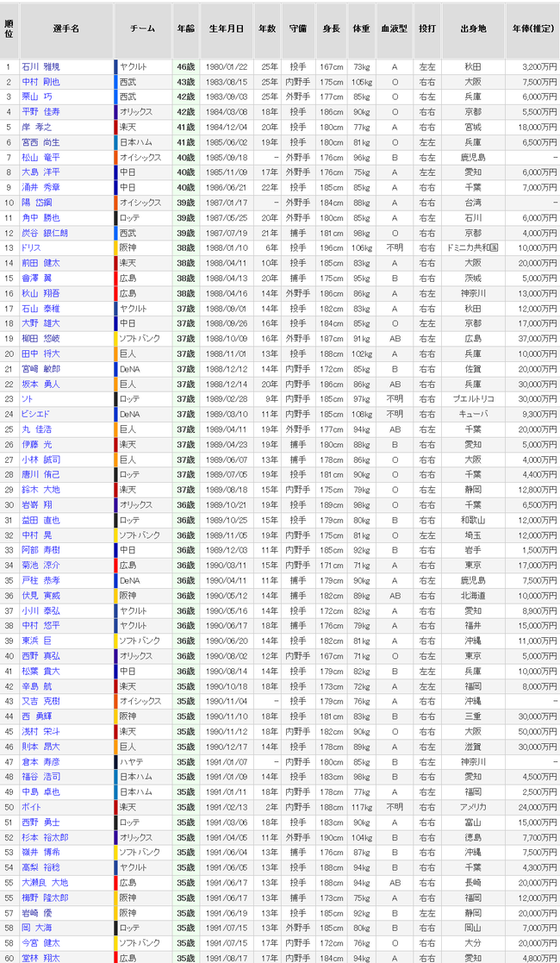Click player name 西野 真弘
The height and width of the screenshot is (963, 560).
(40, 656)
